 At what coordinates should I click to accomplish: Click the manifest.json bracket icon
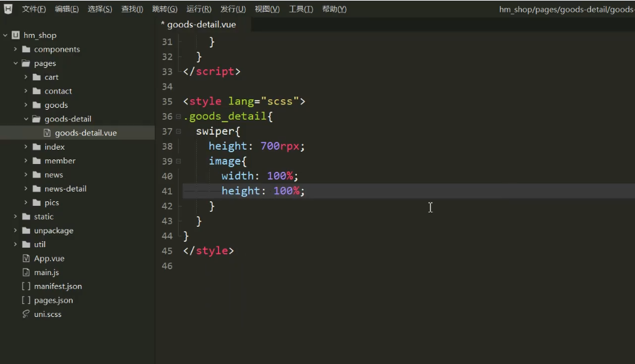[26, 286]
